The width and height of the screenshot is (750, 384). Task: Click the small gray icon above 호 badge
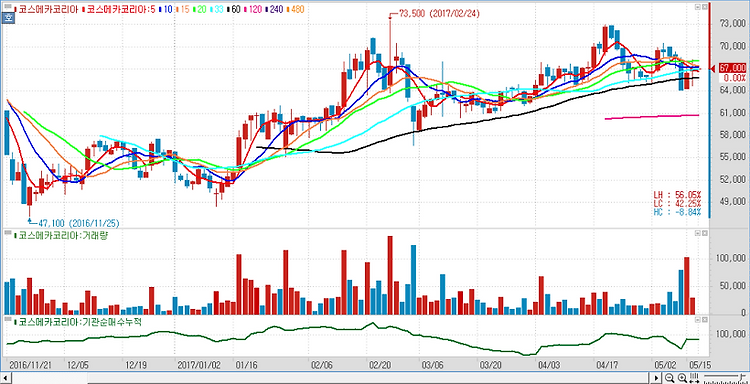(x=8, y=6)
